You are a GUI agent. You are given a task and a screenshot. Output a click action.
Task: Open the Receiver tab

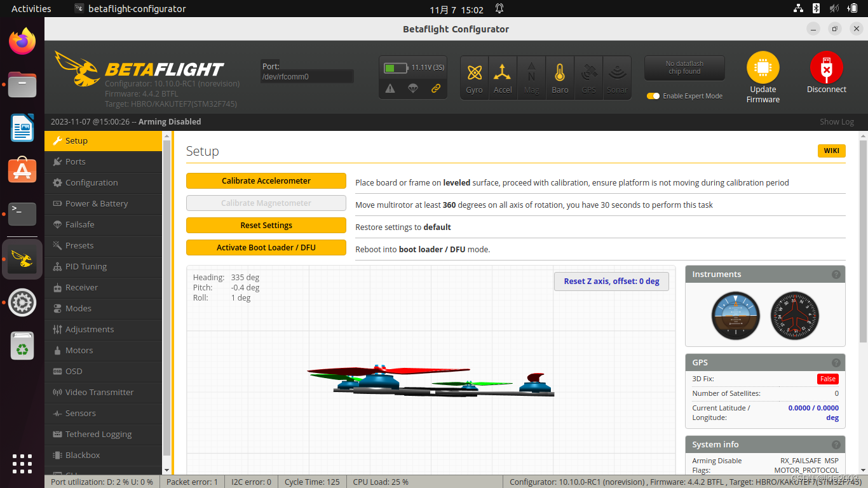click(103, 288)
